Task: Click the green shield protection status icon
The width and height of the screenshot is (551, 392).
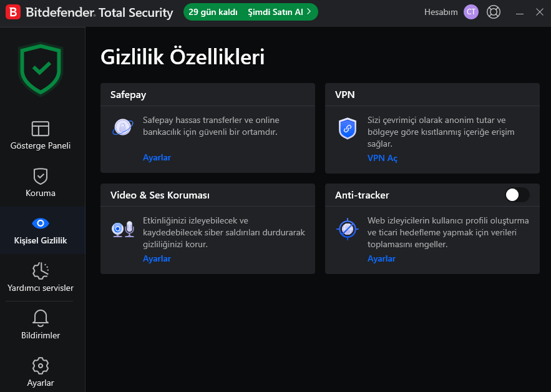Action: point(41,69)
